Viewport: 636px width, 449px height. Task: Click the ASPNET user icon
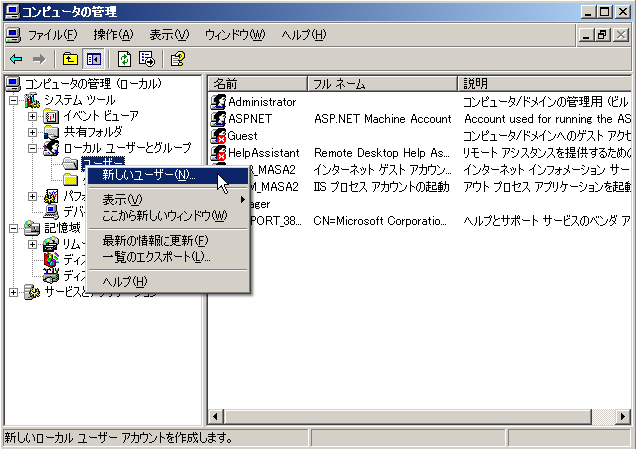(218, 119)
